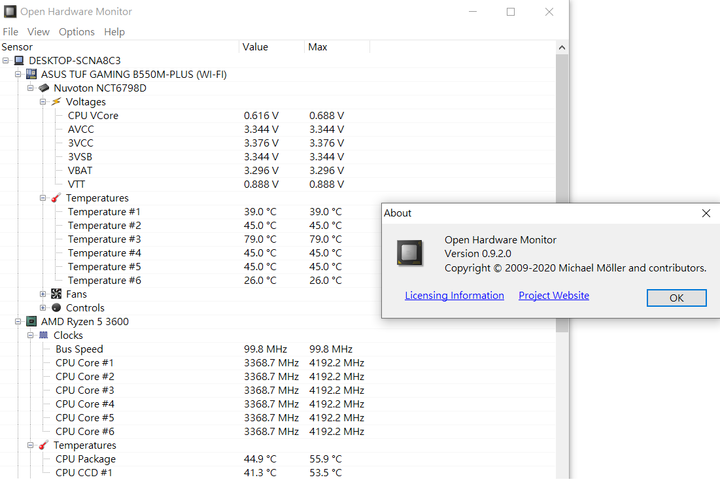This screenshot has width=720, height=486.
Task: Select the CPU Core #1 row
Action: (x=278, y=363)
